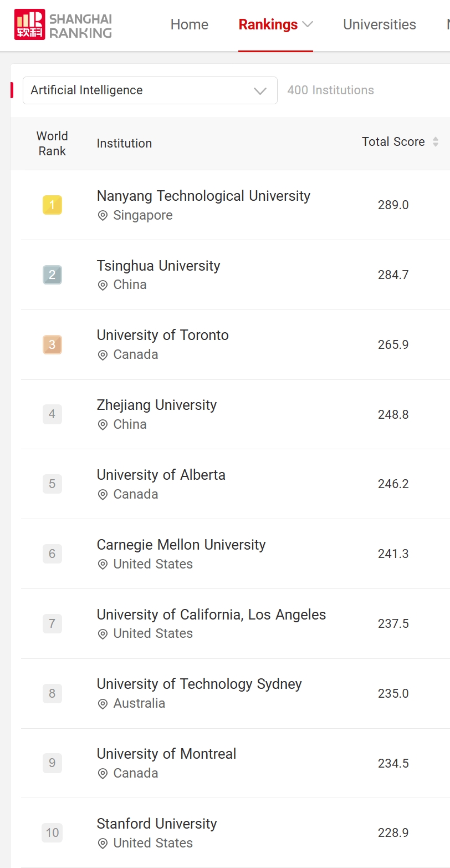Open Nanyang Technological University link

[203, 196]
